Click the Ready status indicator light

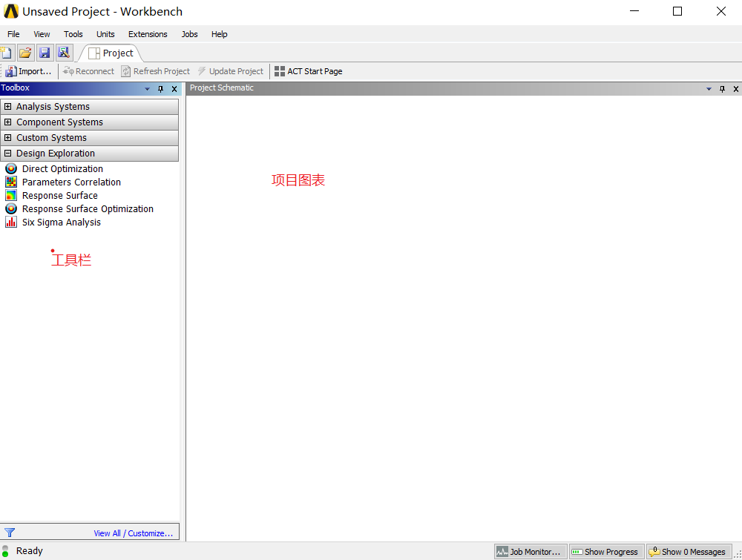pyautogui.click(x=5, y=551)
